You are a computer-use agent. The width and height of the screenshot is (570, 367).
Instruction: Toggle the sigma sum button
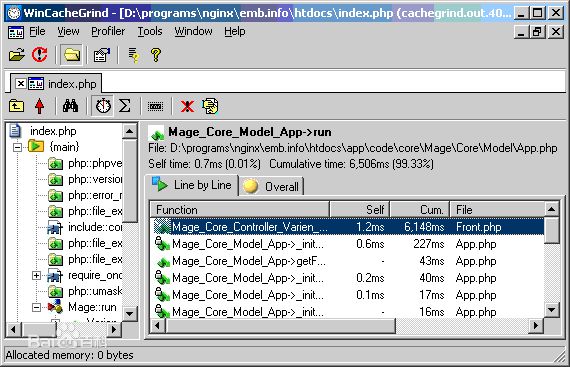(125, 106)
